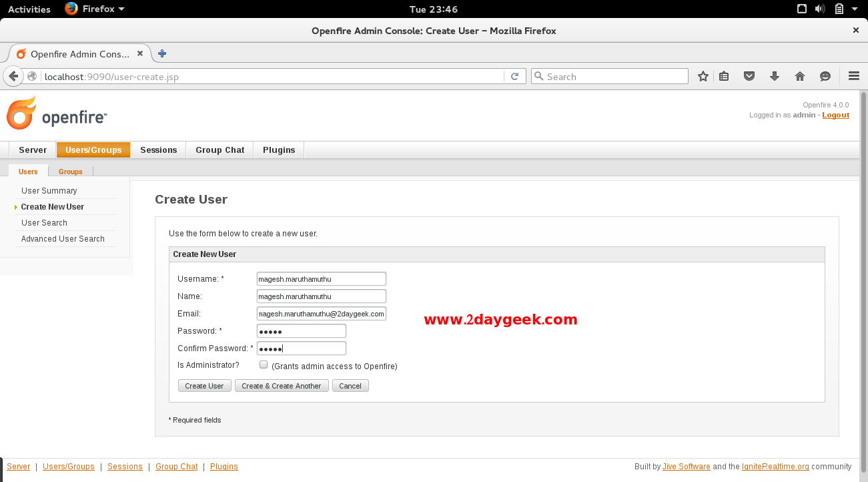Click into the Password field
Viewport: 868px width, 482px height.
click(302, 331)
